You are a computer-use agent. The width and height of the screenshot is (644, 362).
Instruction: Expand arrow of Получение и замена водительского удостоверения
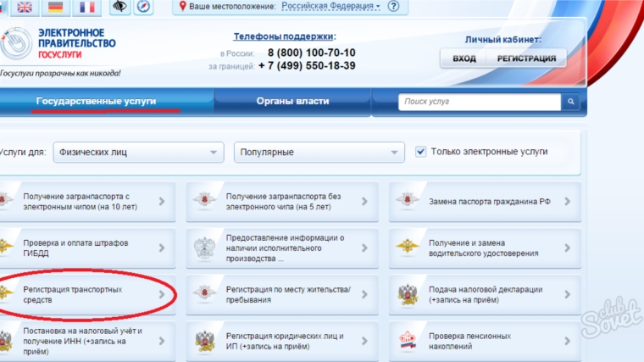click(567, 248)
